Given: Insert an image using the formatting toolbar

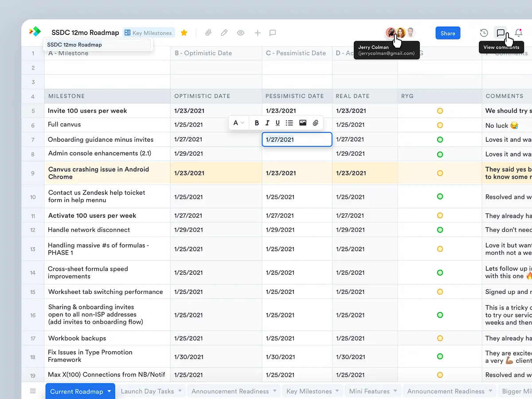Looking at the screenshot, I should (303, 123).
